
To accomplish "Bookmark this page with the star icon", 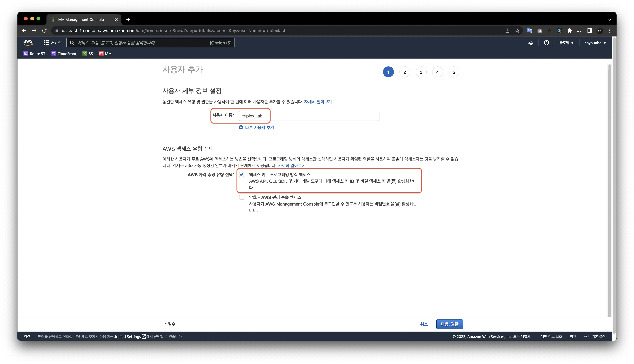I will (517, 31).
